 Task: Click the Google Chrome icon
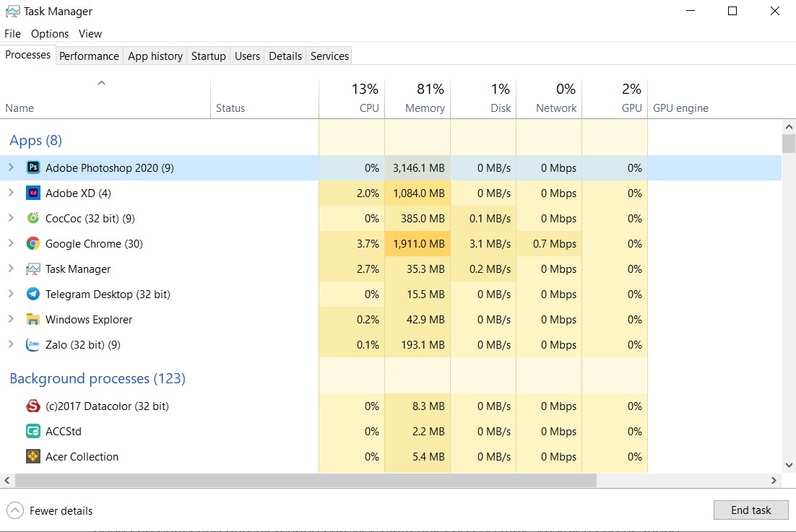tap(33, 244)
